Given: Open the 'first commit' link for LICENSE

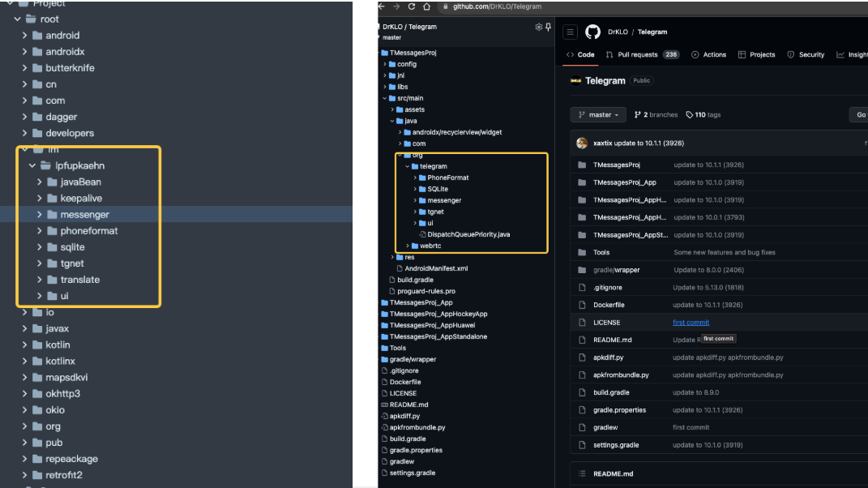Looking at the screenshot, I should point(691,323).
